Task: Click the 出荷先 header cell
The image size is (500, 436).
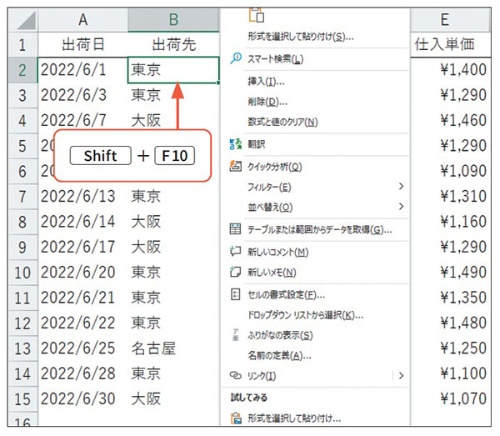Action: [173, 45]
